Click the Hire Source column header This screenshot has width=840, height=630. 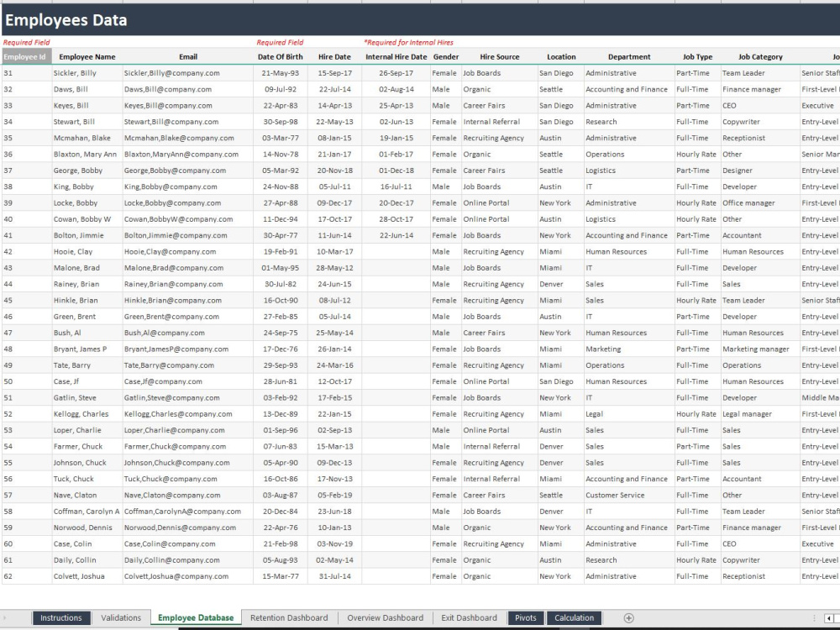pyautogui.click(x=500, y=56)
